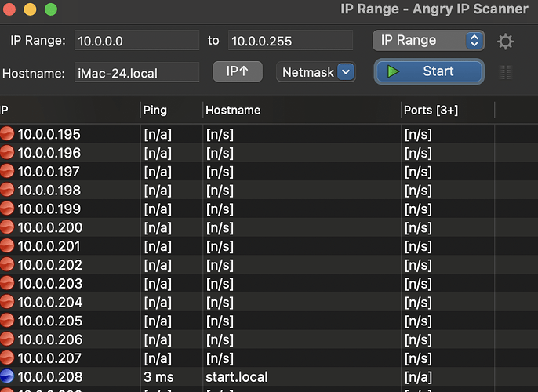
Task: Click the red status icon for 10.0.0.199
Action: [x=7, y=209]
